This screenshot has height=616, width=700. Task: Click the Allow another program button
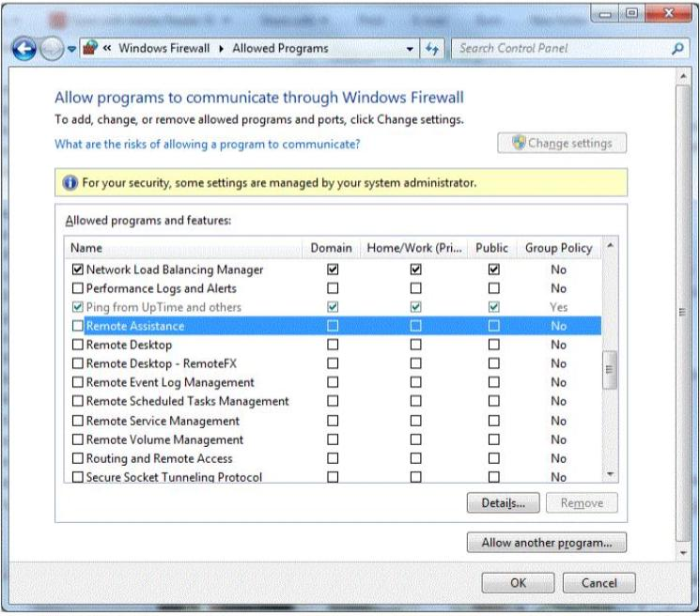point(546,543)
